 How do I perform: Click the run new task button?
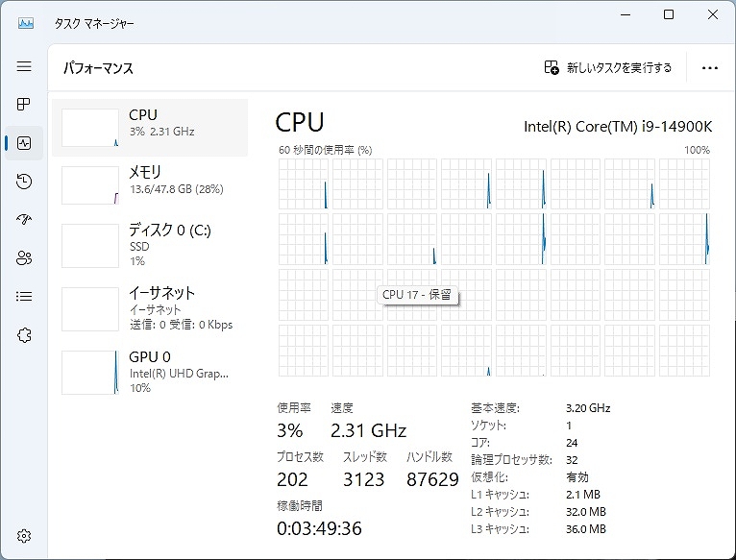tap(608, 68)
